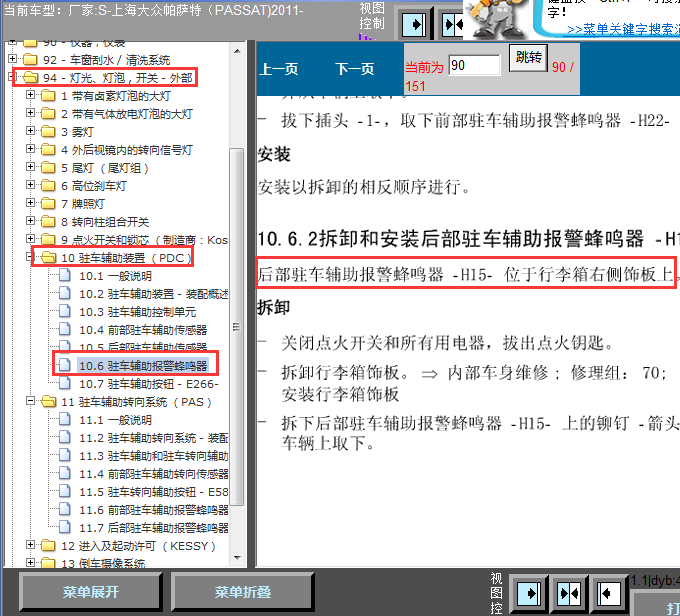Click open folder icon of 11 驻车辅助转向系统
Viewport: 680px width, 616px height.
pos(48,402)
